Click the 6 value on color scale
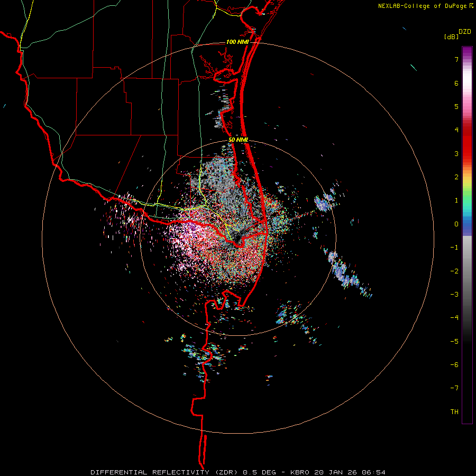Image resolution: width=476 pixels, height=476 pixels. pyautogui.click(x=456, y=83)
